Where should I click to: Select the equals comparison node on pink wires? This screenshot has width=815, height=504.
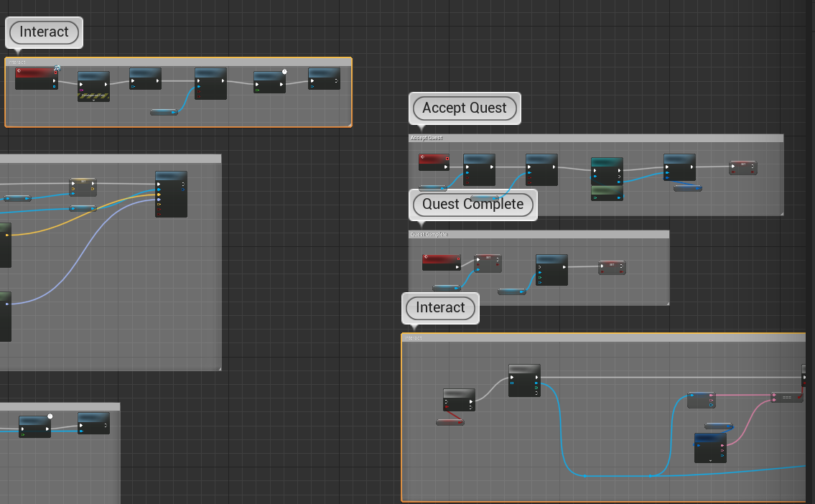coord(787,397)
